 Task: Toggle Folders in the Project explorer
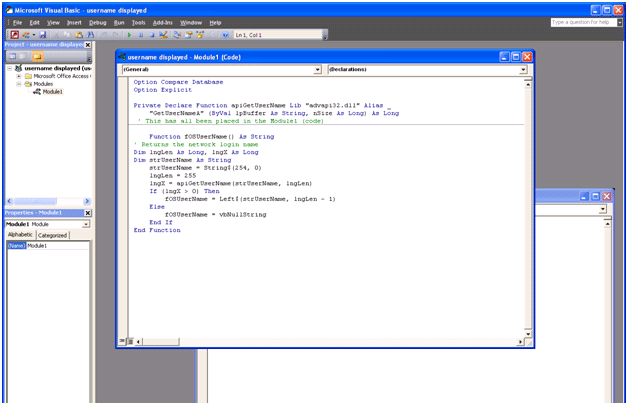pos(38,57)
